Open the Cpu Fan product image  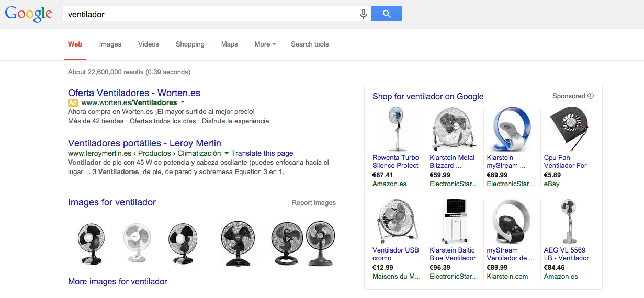click(568, 129)
